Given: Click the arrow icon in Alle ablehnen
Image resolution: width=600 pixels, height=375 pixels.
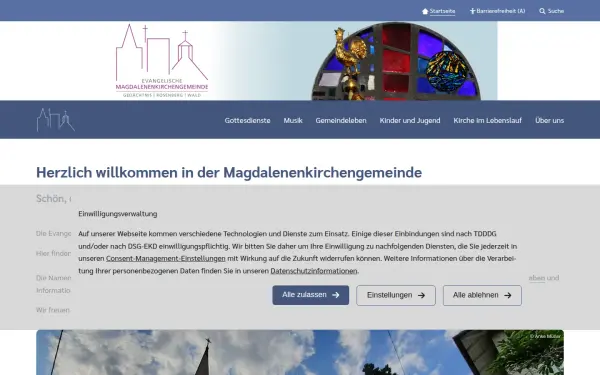Looking at the screenshot, I should (x=508, y=295).
